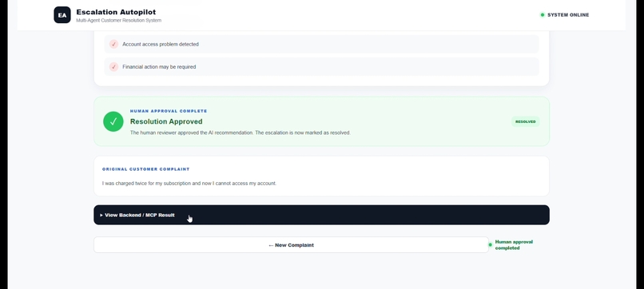The image size is (644, 289).
Task: Click the New Complaint button
Action: tap(291, 244)
